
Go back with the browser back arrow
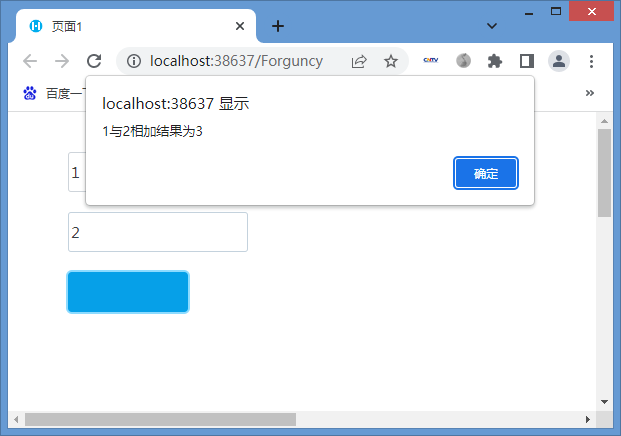(30, 61)
